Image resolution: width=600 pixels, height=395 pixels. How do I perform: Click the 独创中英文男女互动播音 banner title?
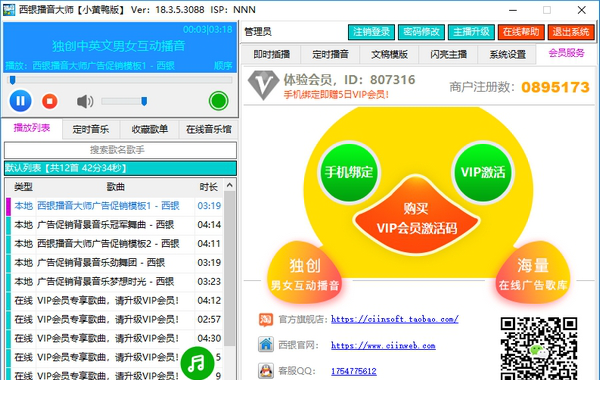point(119,46)
